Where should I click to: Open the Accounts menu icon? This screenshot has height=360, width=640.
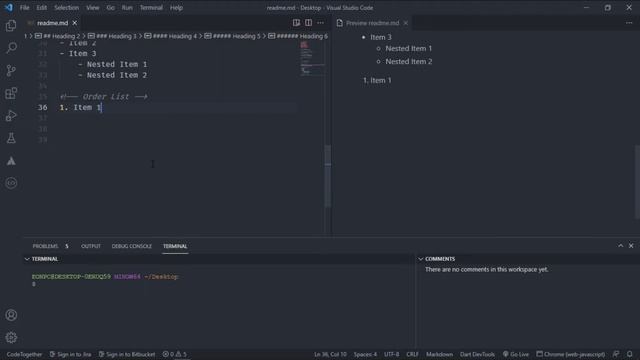pyautogui.click(x=11, y=315)
